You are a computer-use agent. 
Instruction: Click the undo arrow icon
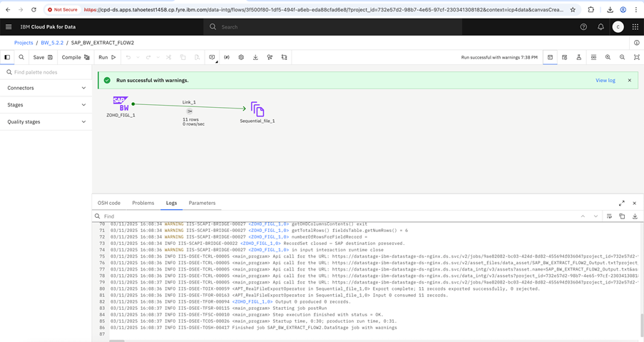[x=128, y=57]
